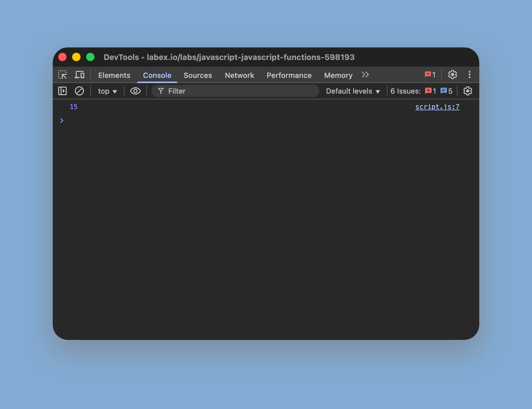Open the top frame context dropdown
The width and height of the screenshot is (532, 409).
pos(107,91)
